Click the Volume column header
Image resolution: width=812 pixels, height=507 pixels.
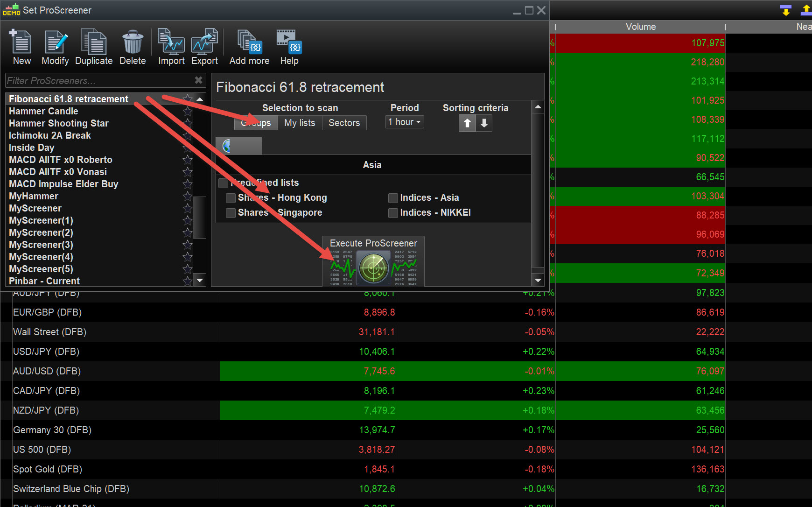[640, 27]
